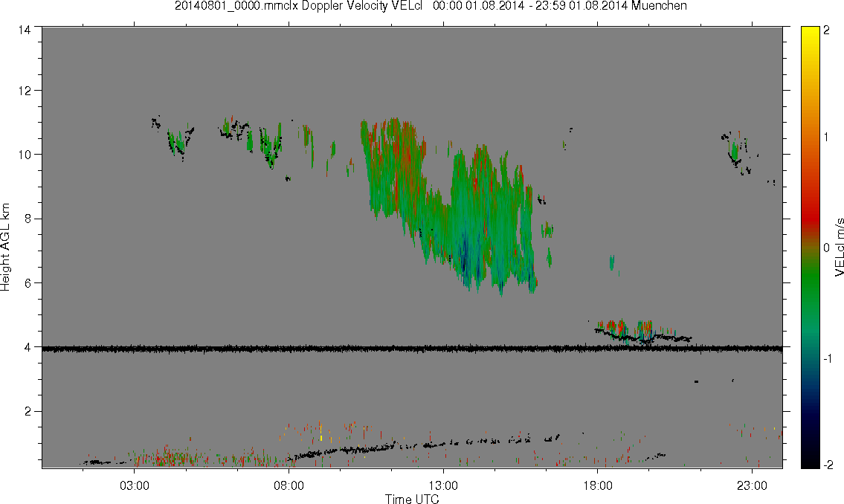Click colorbar tick label '0'
The image size is (844, 504).
tap(826, 248)
